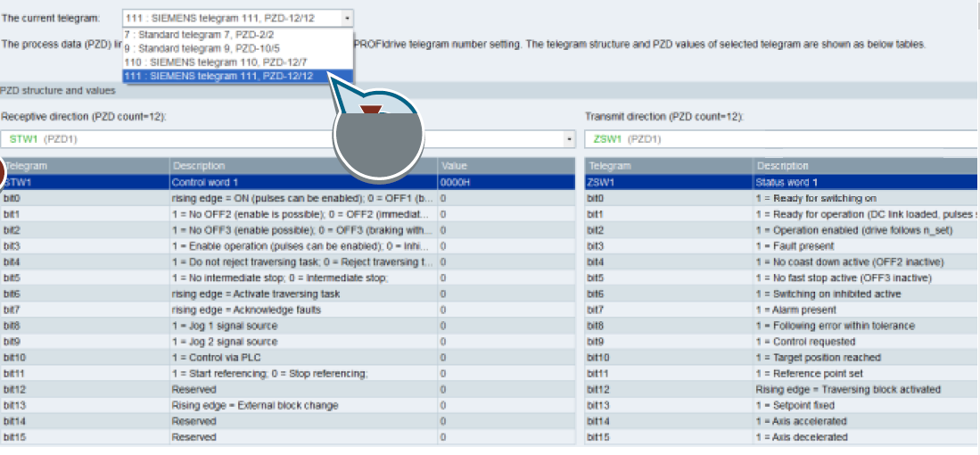The image size is (980, 455).
Task: Click bit7 cell in the receive table
Action: coord(85,310)
